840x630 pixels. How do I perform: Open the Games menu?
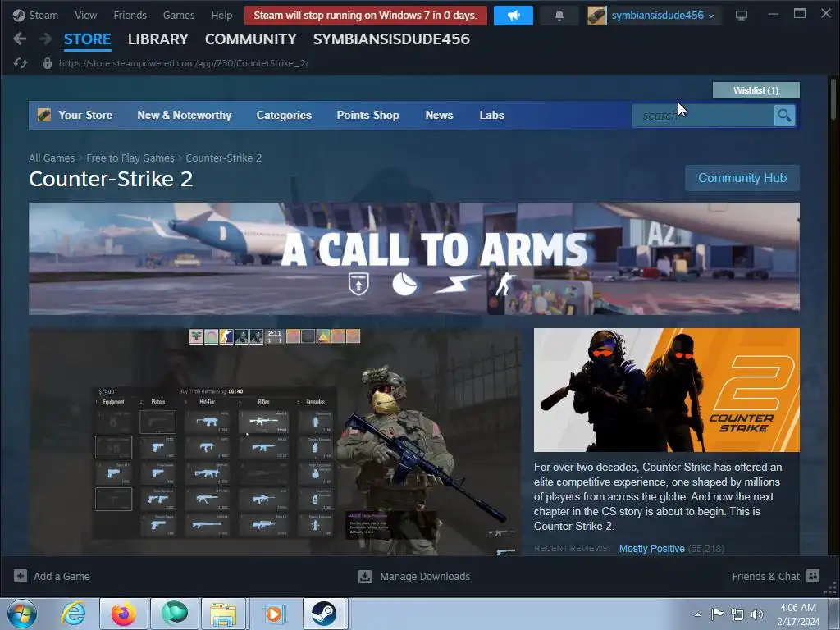179,15
